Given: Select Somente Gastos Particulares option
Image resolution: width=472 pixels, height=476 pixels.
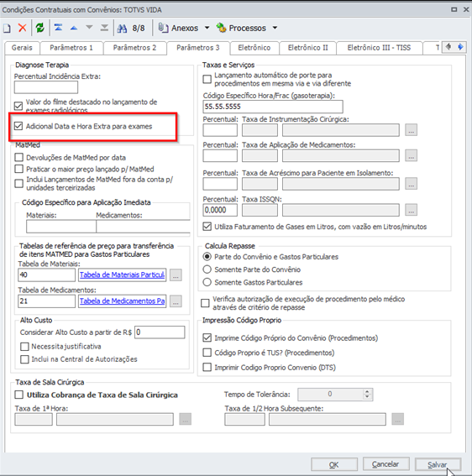Looking at the screenshot, I should point(207,282).
